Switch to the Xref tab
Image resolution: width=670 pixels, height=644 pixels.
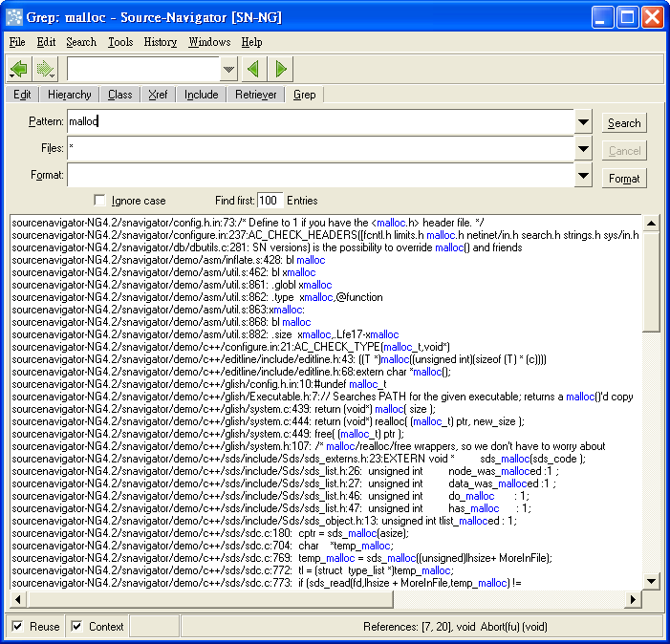coord(158,95)
